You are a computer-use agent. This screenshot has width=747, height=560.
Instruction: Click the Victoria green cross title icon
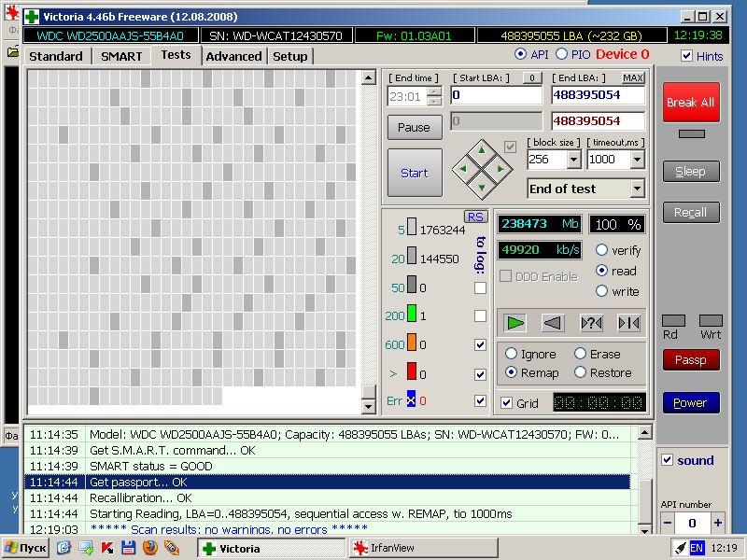tap(32, 17)
